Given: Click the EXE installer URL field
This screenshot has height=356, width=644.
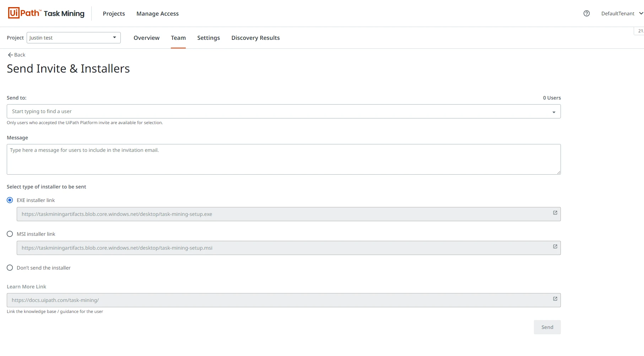Looking at the screenshot, I should 289,214.
